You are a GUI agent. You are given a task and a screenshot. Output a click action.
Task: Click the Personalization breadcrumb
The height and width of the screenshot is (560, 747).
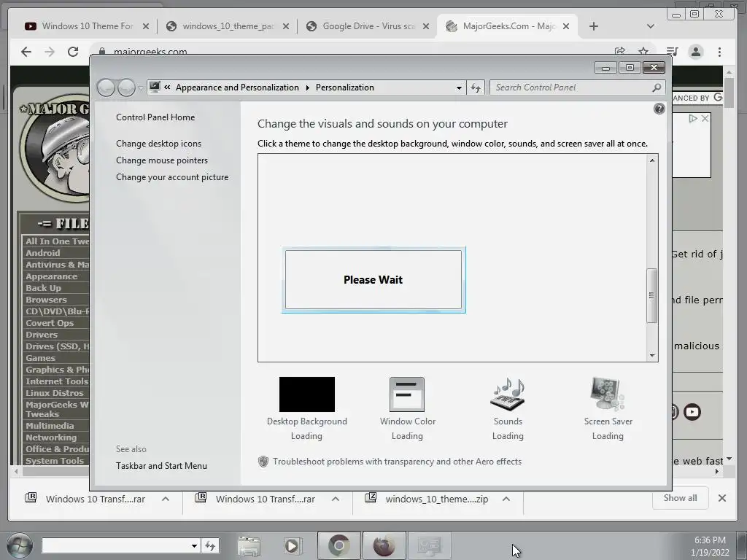(345, 87)
